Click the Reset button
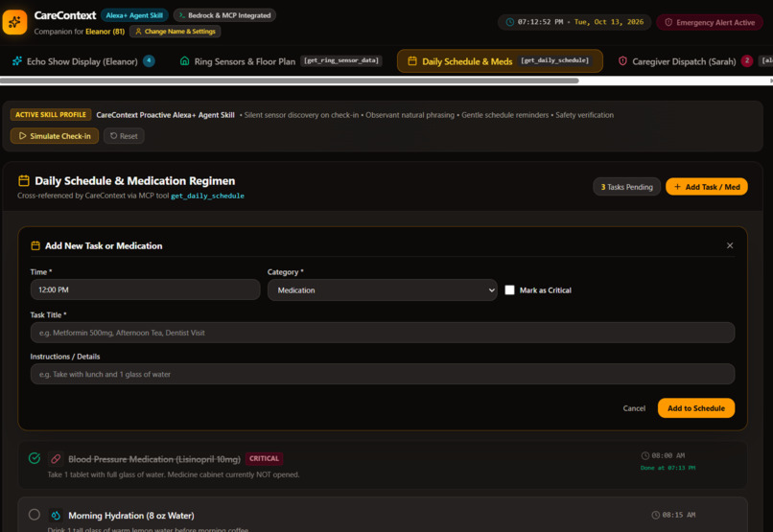773x532 pixels. tap(124, 136)
